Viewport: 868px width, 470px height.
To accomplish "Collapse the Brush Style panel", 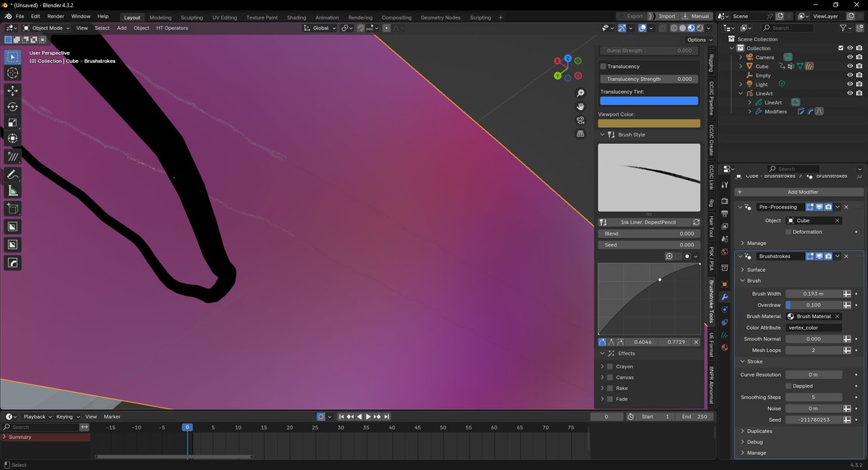I will click(603, 134).
